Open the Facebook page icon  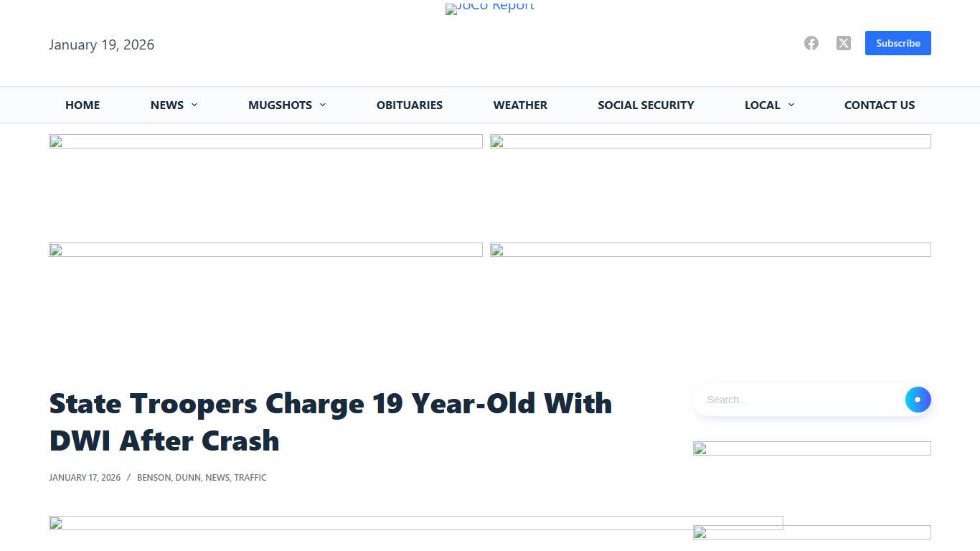(x=811, y=43)
